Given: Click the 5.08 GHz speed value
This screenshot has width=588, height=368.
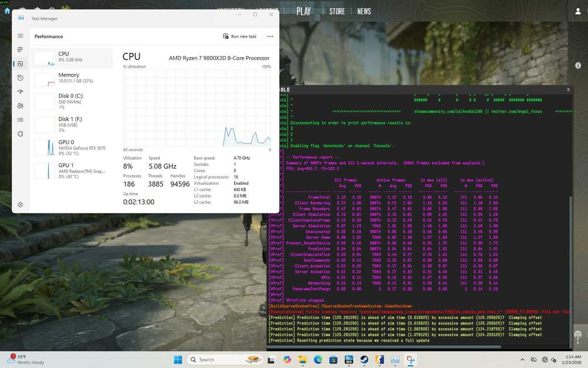Looking at the screenshot, I should [x=162, y=166].
